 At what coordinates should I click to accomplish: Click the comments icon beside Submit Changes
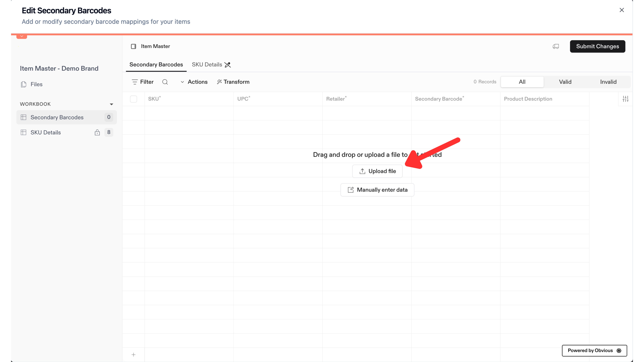point(556,46)
